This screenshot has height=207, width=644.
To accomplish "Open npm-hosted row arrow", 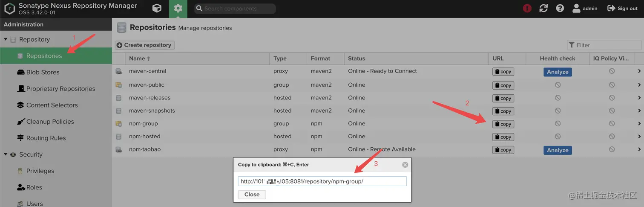I will 639,137.
